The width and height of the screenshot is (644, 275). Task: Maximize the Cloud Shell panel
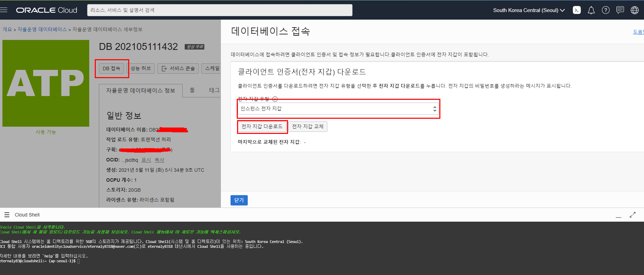633,215
